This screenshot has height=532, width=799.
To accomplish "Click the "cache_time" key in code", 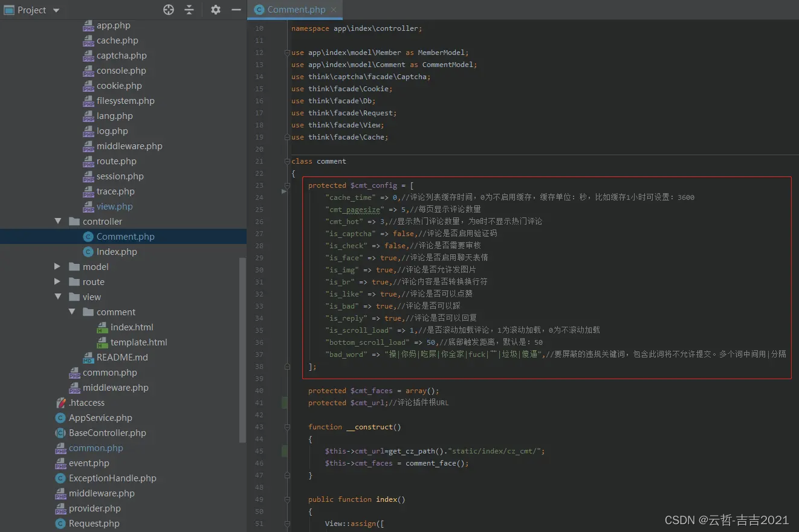I will click(x=351, y=197).
